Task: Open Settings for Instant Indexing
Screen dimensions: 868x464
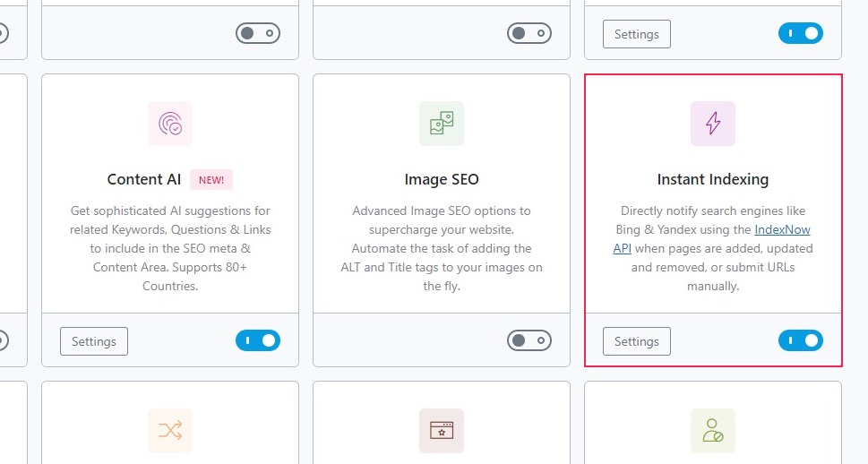Action: coord(637,341)
